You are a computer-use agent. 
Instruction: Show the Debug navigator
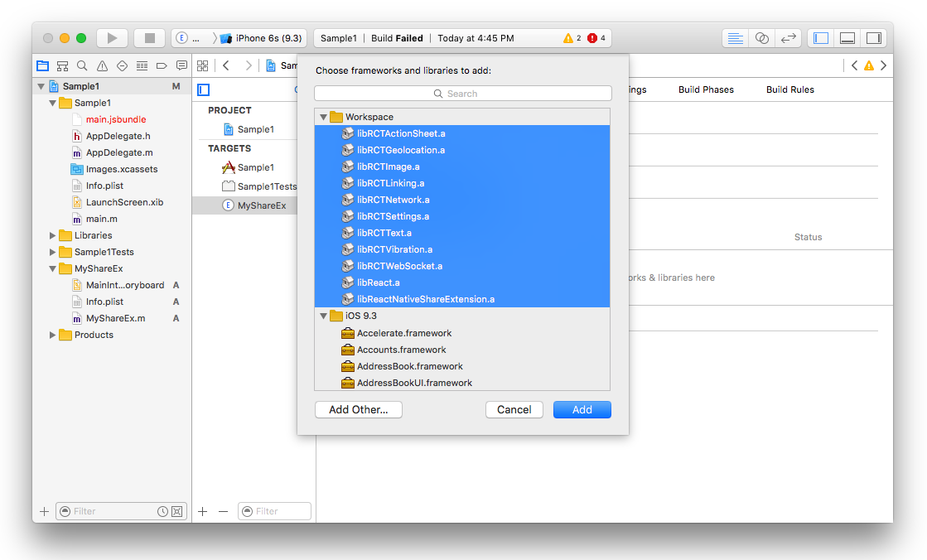tap(142, 65)
